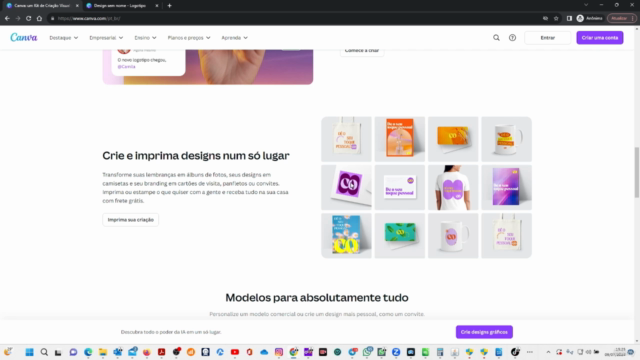
Task: Click the Modelos para absolutamente tudo heading
Action: 317,298
